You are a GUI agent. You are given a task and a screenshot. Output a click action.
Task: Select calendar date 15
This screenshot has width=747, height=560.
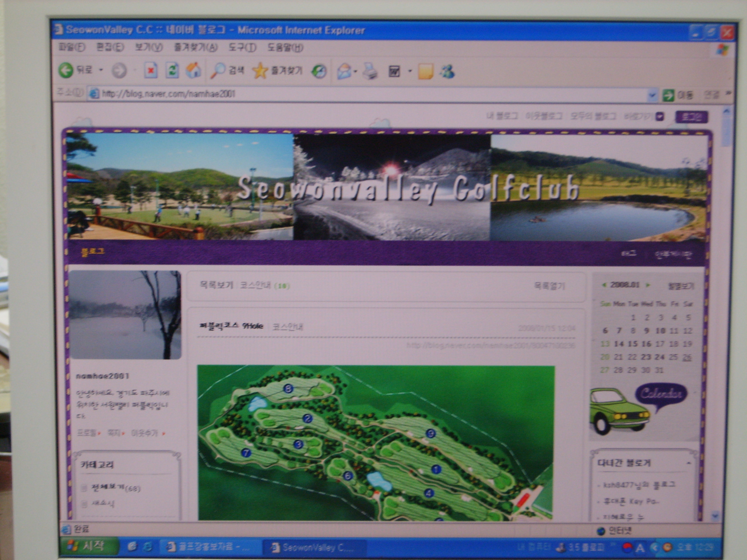[632, 344]
